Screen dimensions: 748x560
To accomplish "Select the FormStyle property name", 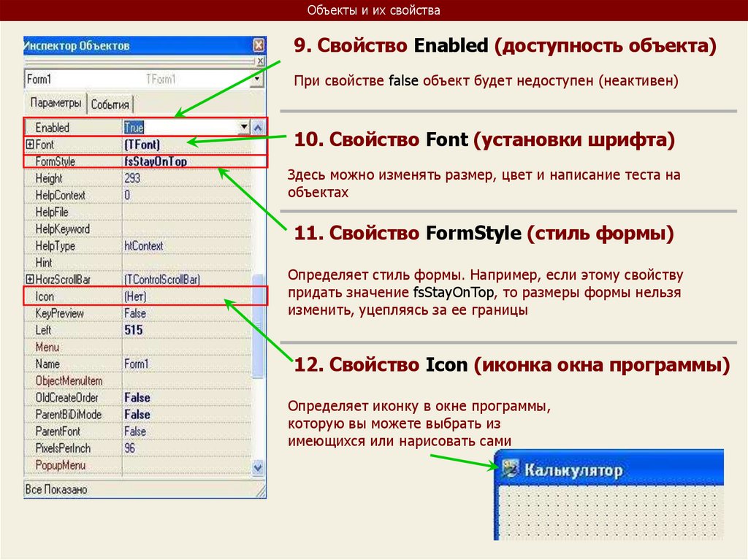I will point(56,161).
